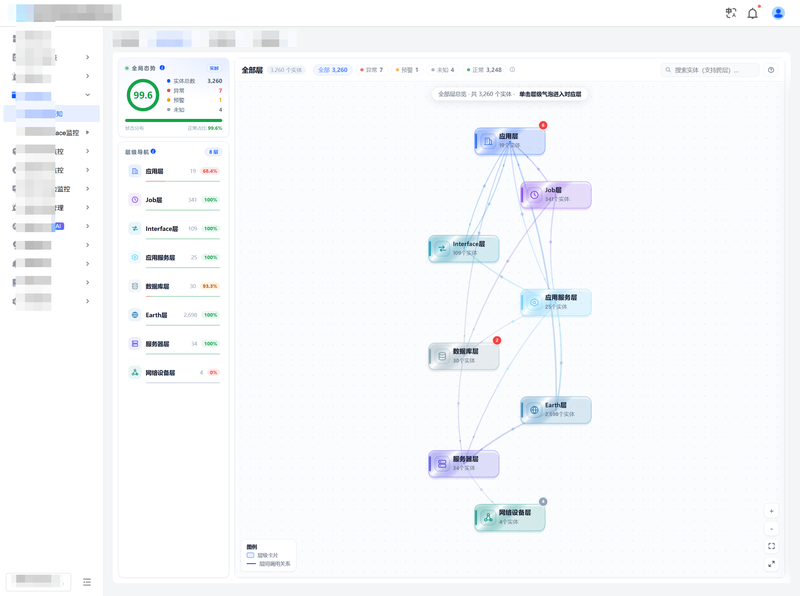
Task: Click grey badge 4 on 网络设备层 node
Action: (x=543, y=502)
